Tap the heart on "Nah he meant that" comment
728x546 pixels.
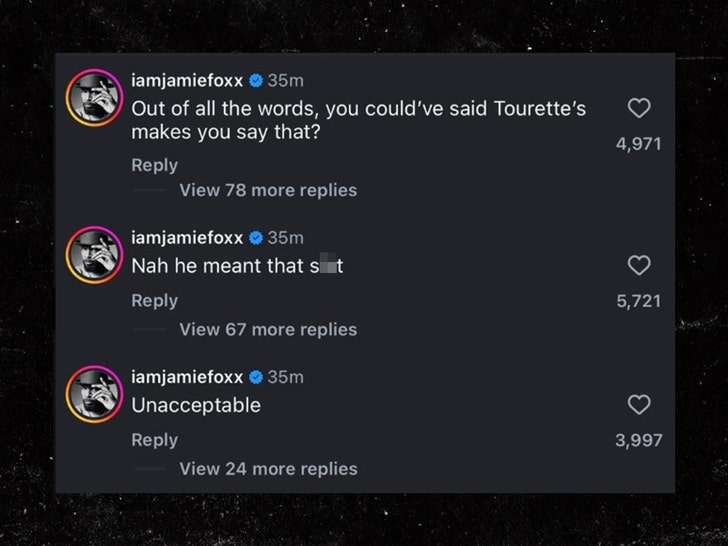click(x=638, y=265)
